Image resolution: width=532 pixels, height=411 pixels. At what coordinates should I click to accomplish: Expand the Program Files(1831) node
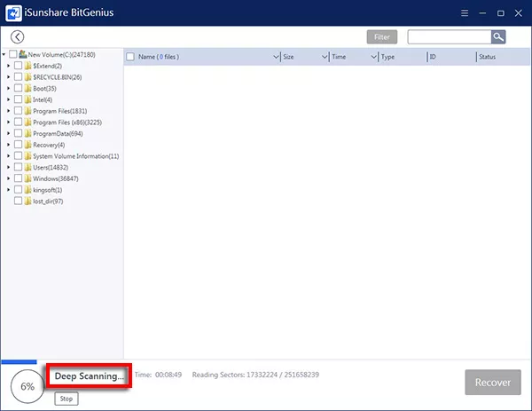pyautogui.click(x=9, y=111)
